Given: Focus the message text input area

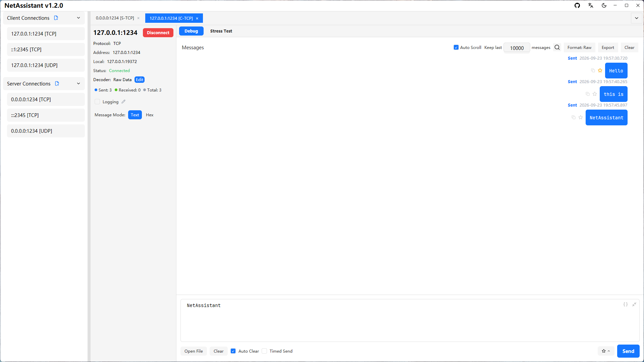Looking at the screenshot, I should tap(410, 320).
